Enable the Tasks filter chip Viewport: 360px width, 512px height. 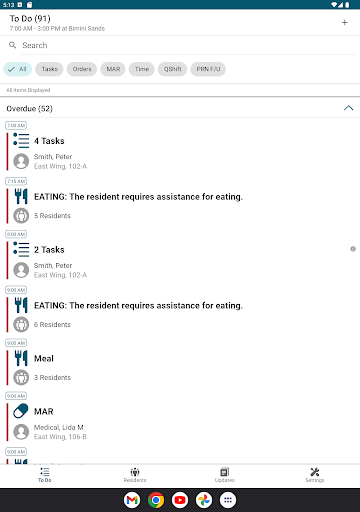tap(49, 69)
